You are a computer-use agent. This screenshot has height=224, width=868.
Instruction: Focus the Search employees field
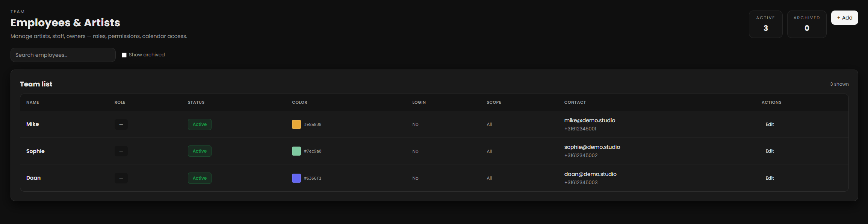(63, 55)
